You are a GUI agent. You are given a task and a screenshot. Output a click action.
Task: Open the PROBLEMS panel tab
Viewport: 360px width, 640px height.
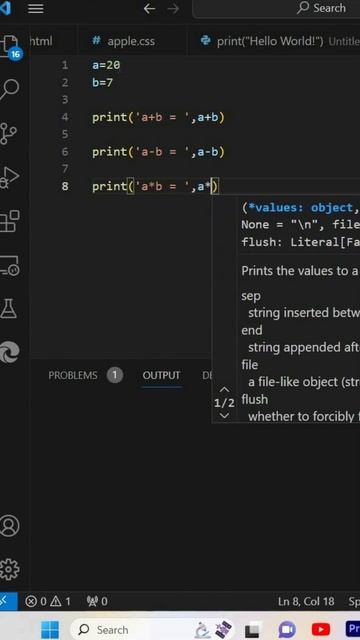(73, 376)
